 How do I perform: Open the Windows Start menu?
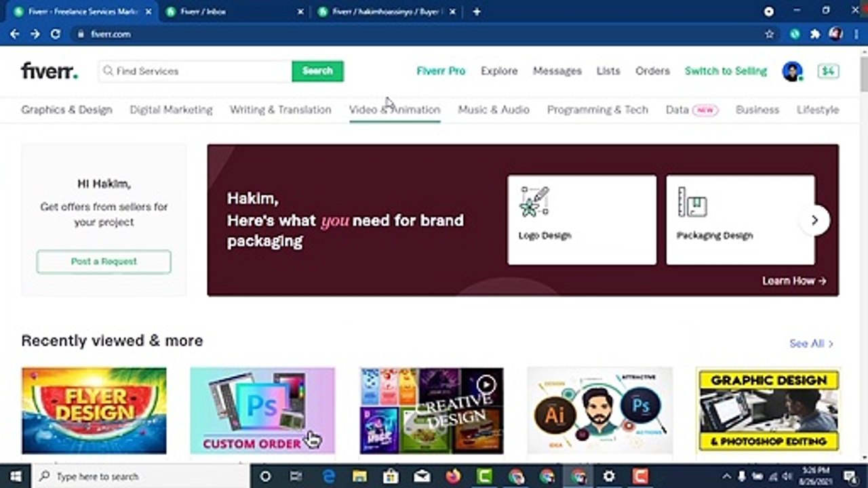point(16,476)
